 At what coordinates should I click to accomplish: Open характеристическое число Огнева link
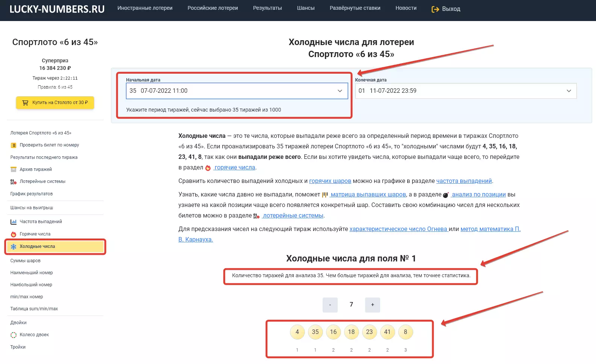tap(399, 229)
